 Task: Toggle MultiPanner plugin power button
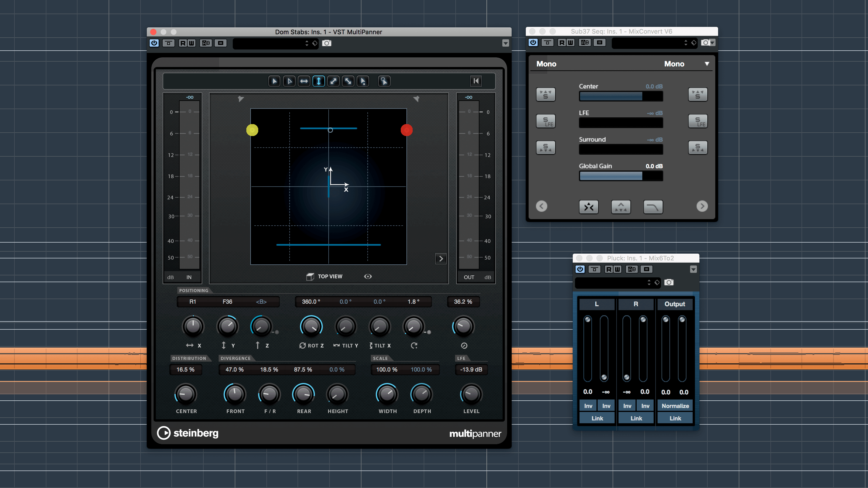coord(154,43)
